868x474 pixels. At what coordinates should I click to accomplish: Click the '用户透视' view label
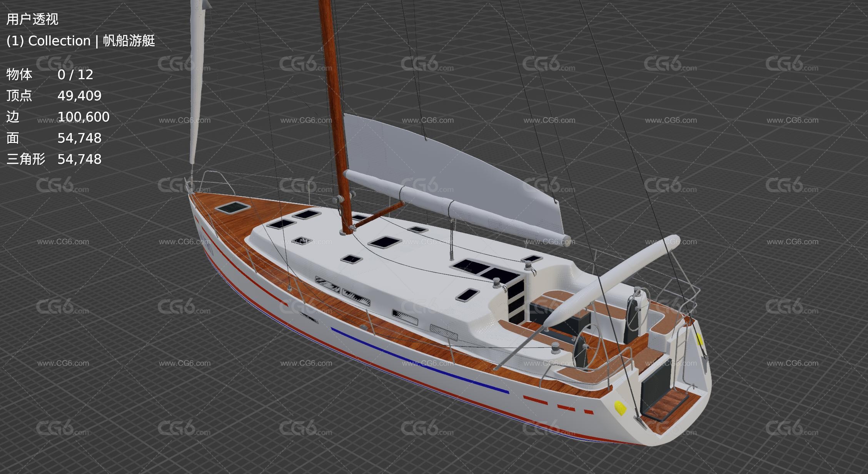click(x=32, y=19)
